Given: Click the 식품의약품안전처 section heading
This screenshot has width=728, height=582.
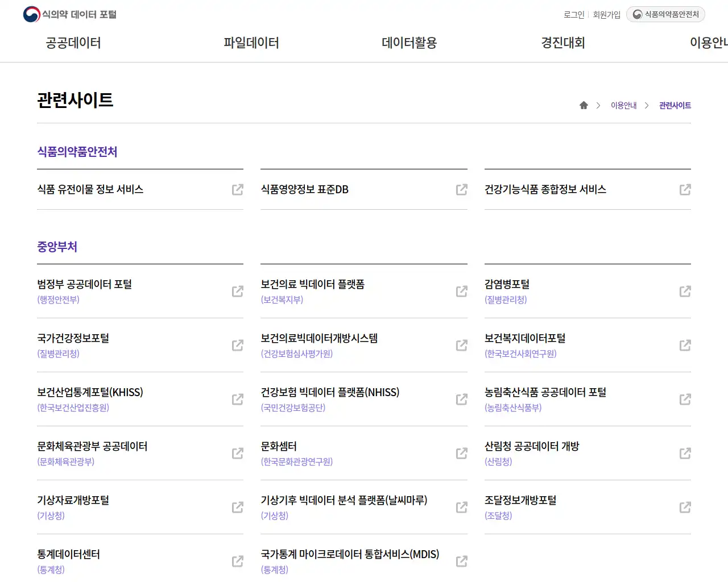Looking at the screenshot, I should (x=77, y=152).
